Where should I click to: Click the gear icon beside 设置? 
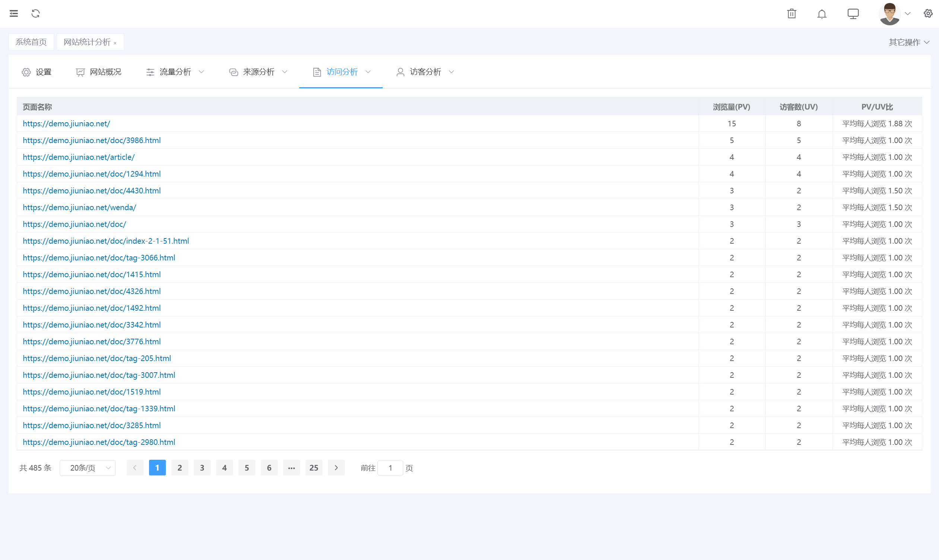click(x=26, y=72)
